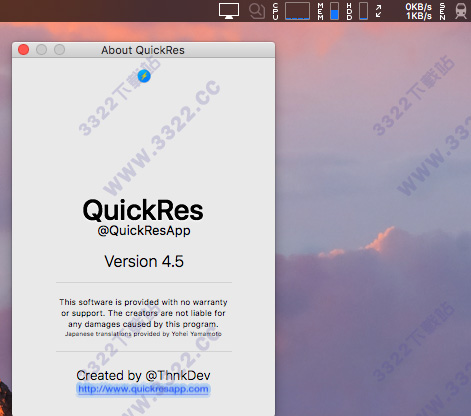The width and height of the screenshot is (471, 416).
Task: Click the large QuickRes heading
Action: tap(143, 211)
